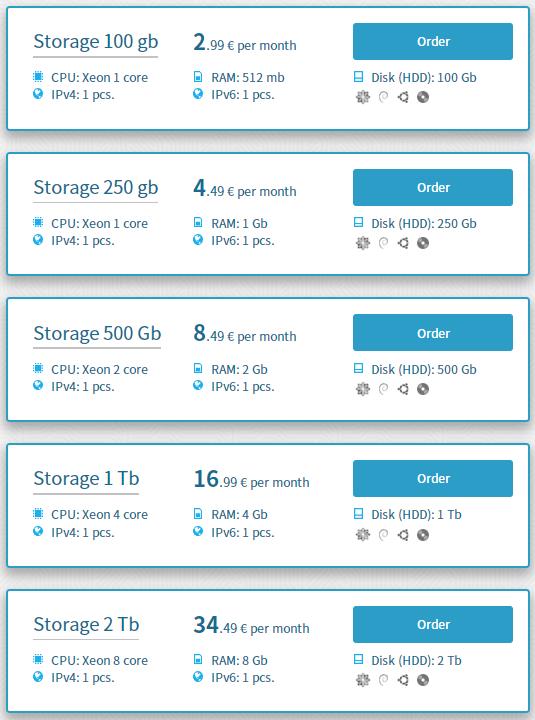
Task: Click the globe icon beside IPv6 in Storage 500 Gb
Action: click(x=198, y=385)
